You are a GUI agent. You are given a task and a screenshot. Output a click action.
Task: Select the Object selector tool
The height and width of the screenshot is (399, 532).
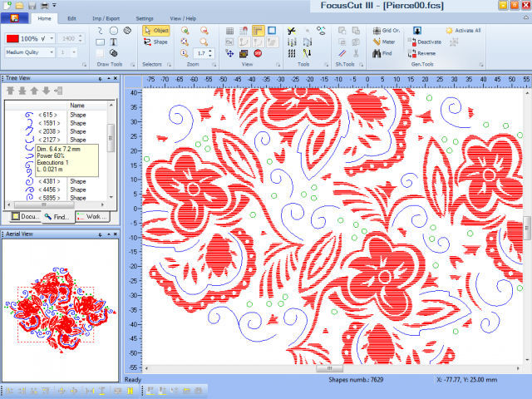[x=155, y=30]
